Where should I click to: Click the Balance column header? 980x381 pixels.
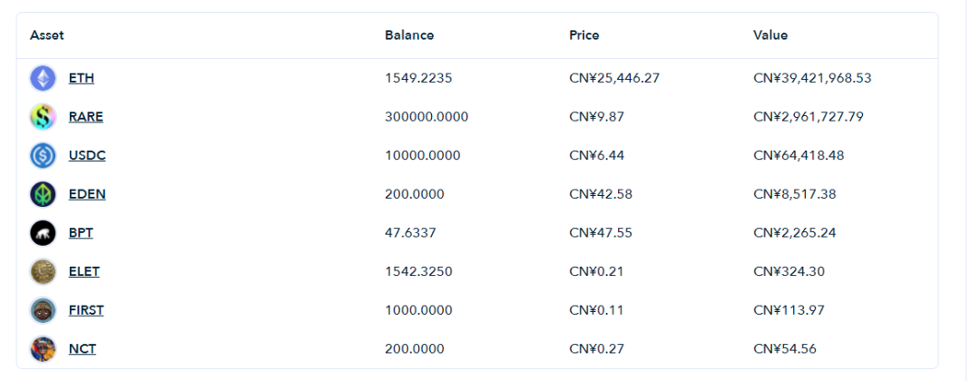pos(409,35)
